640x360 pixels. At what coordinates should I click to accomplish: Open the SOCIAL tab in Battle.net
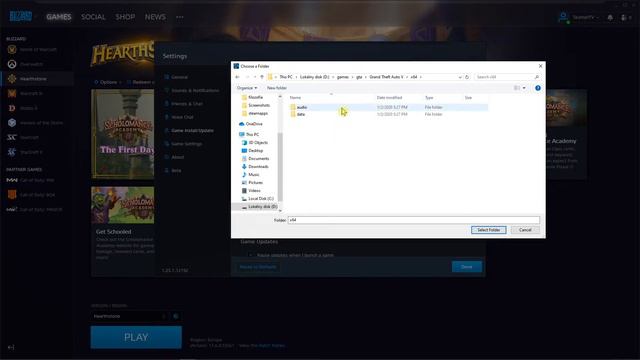pyautogui.click(x=93, y=17)
